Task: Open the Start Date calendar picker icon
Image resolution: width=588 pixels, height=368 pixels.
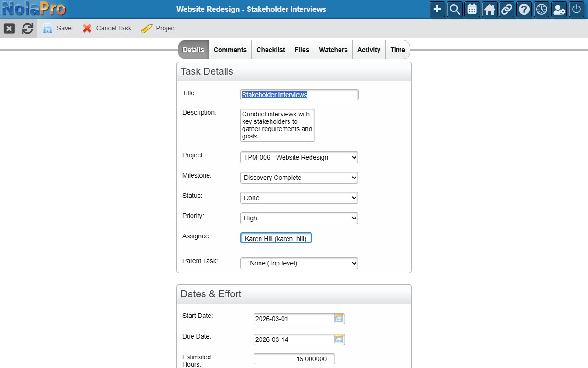Action: point(339,318)
